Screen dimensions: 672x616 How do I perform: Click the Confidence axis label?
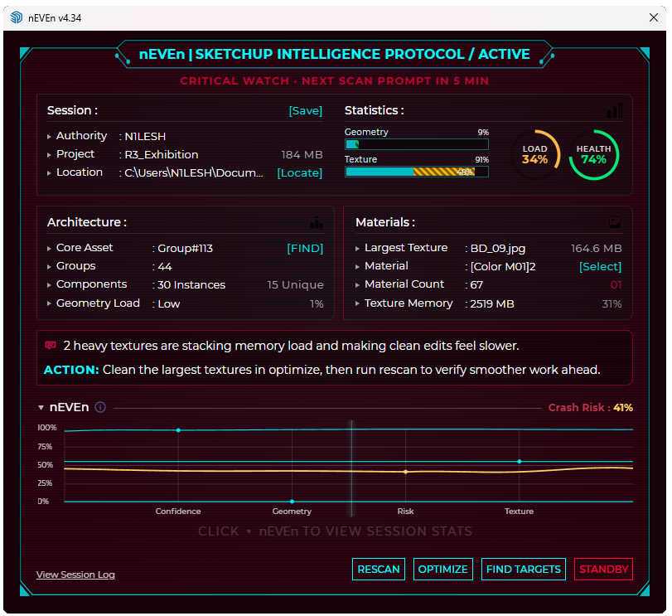pyautogui.click(x=178, y=512)
